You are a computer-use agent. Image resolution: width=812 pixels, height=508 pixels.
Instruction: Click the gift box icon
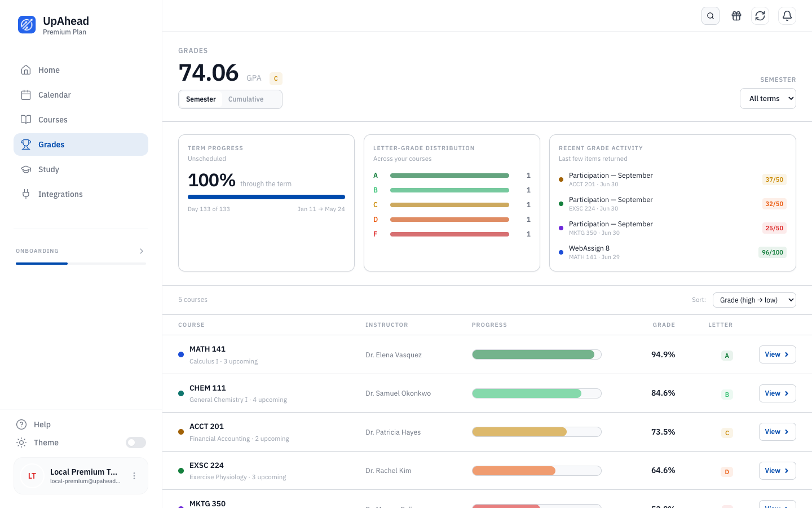tap(736, 16)
